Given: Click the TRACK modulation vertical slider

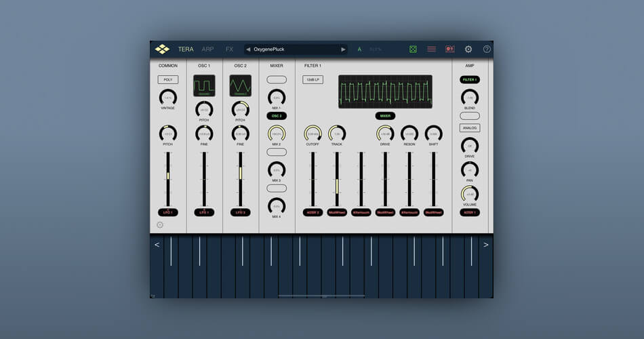Looking at the screenshot, I should [337, 179].
